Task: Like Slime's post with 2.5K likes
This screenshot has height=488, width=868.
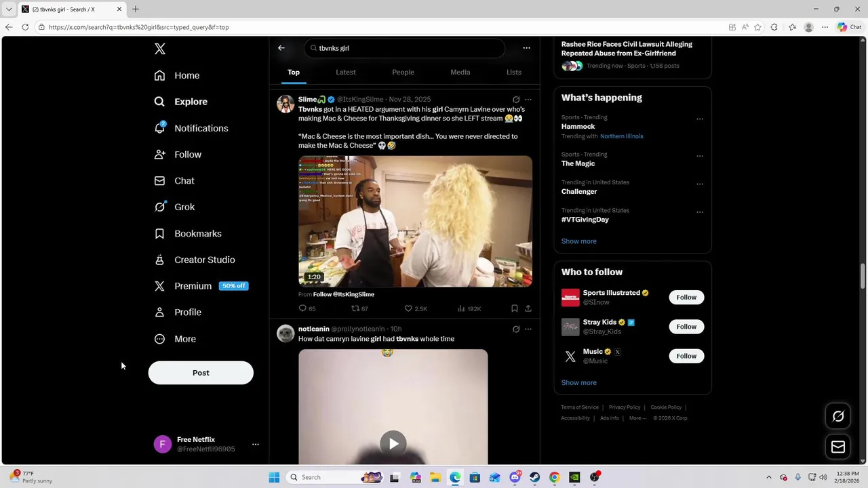Action: [x=416, y=308]
